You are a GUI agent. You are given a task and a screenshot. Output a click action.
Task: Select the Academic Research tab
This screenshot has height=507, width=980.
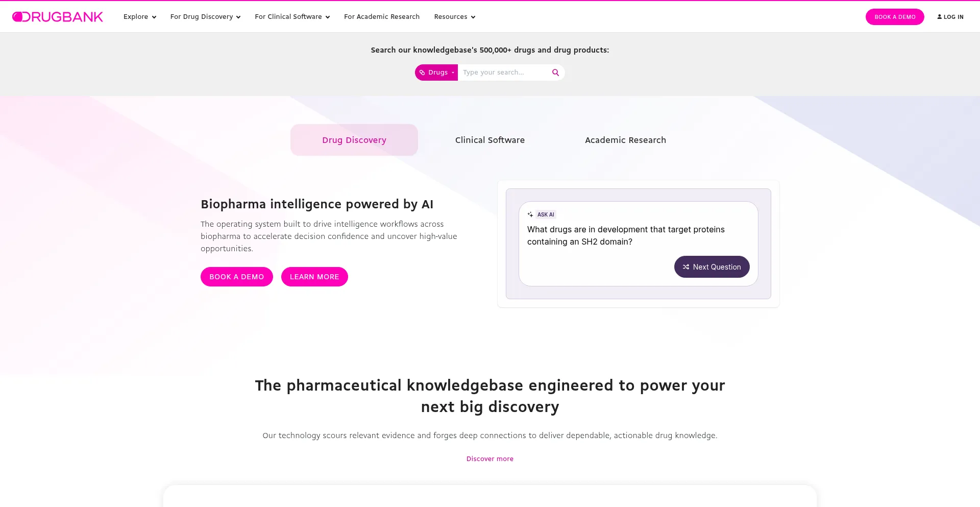tap(625, 139)
